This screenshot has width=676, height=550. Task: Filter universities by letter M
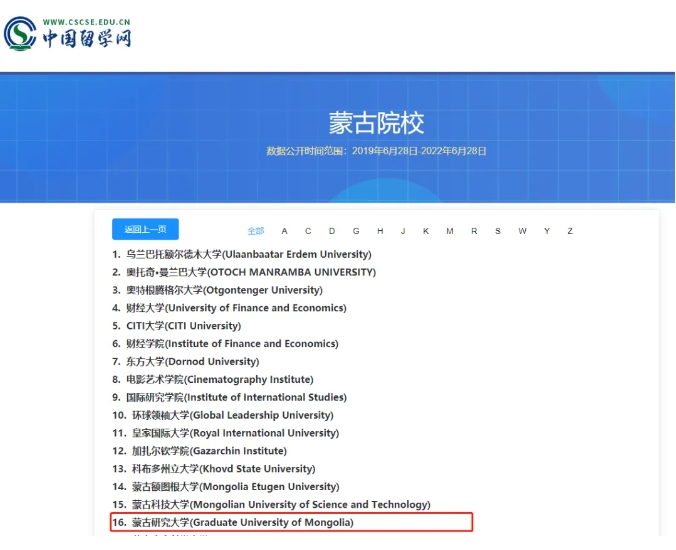(450, 231)
